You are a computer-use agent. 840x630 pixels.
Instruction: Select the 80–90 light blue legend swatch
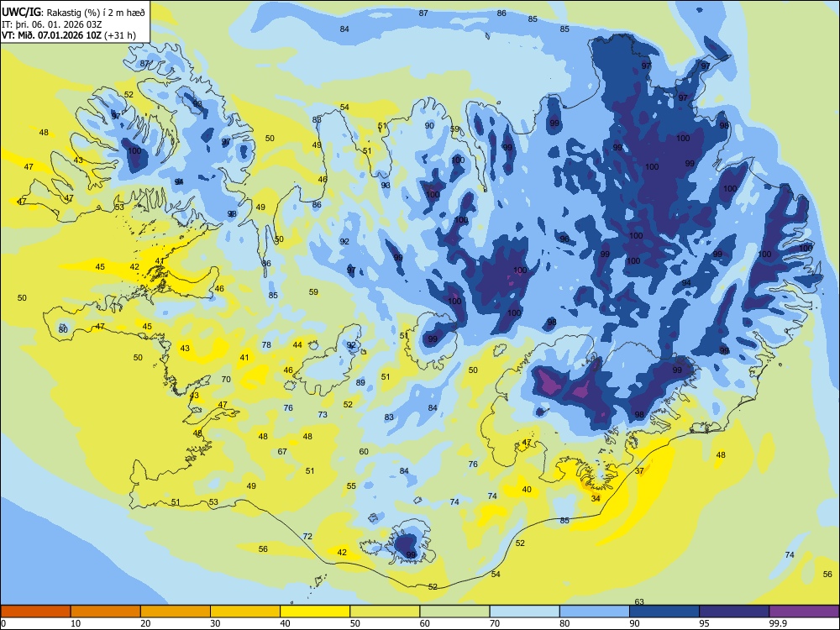[x=595, y=612]
